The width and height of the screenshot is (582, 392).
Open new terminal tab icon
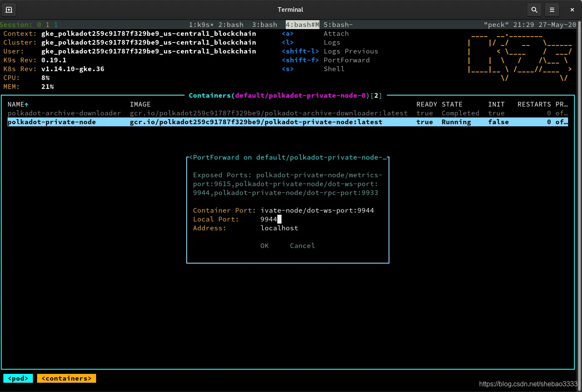9,9
